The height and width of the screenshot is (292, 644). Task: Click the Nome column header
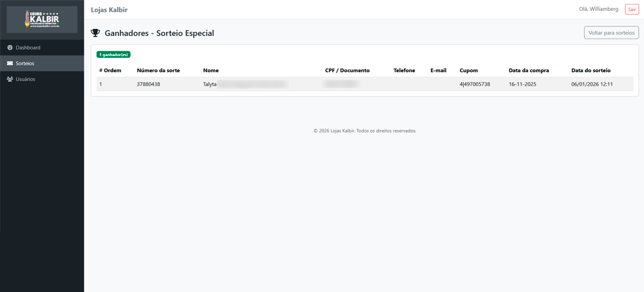[x=211, y=71]
